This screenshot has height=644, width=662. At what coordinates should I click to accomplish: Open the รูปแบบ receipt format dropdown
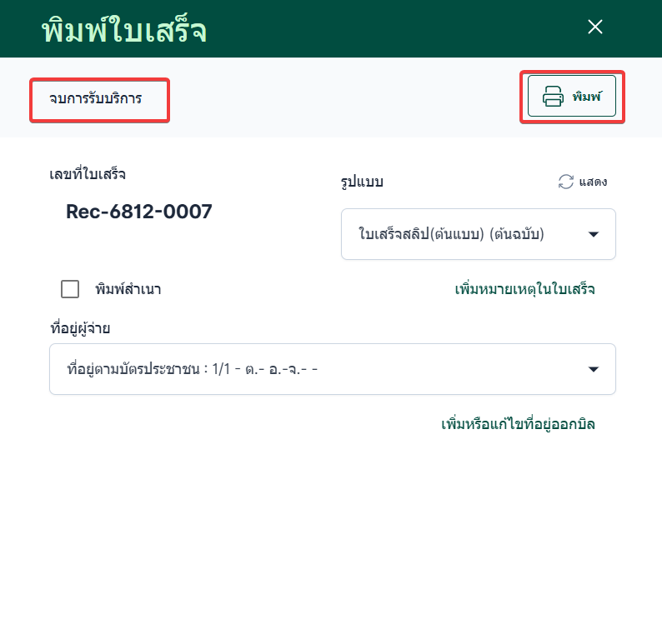click(x=478, y=234)
